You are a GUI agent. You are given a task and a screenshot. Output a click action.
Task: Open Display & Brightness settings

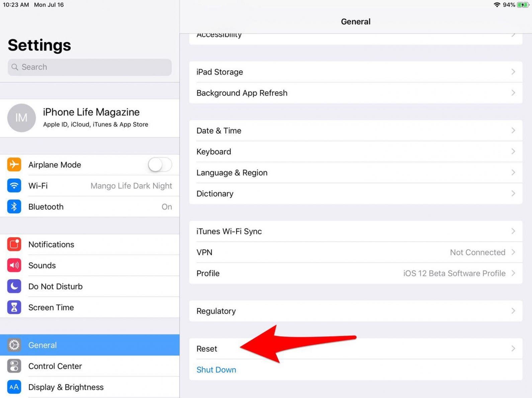90,387
